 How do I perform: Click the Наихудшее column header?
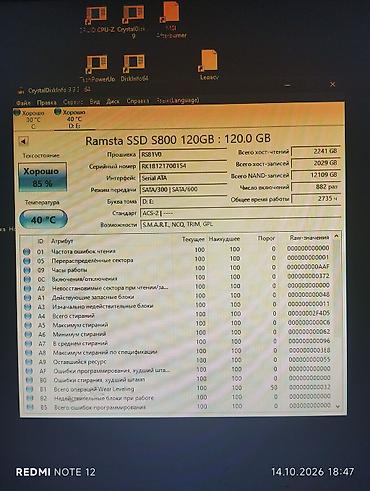(224, 239)
